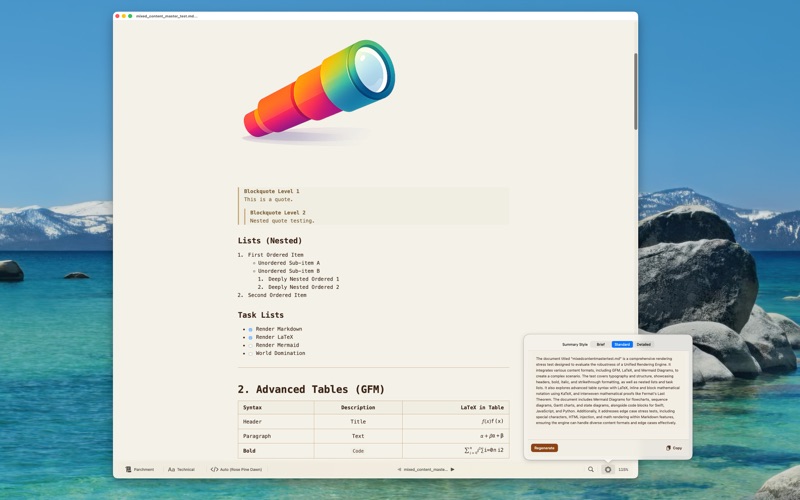Screen dimensions: 800x500
Task: Click the telescope image
Action: (x=319, y=92)
